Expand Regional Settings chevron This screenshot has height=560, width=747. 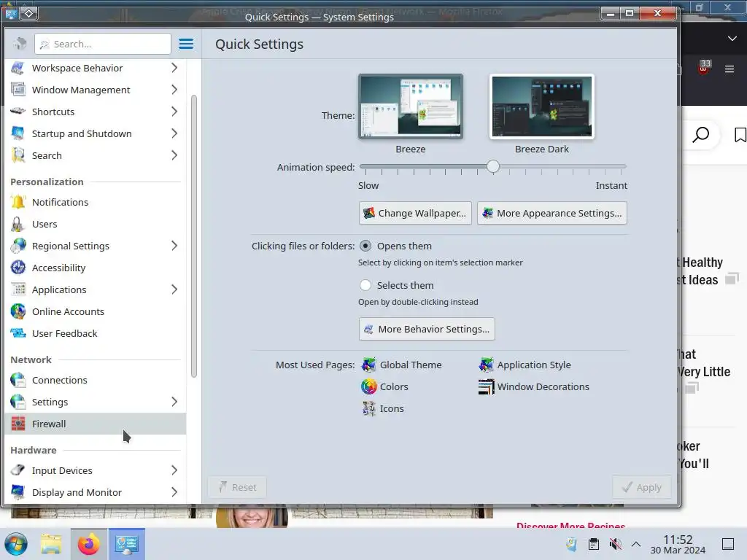click(174, 246)
